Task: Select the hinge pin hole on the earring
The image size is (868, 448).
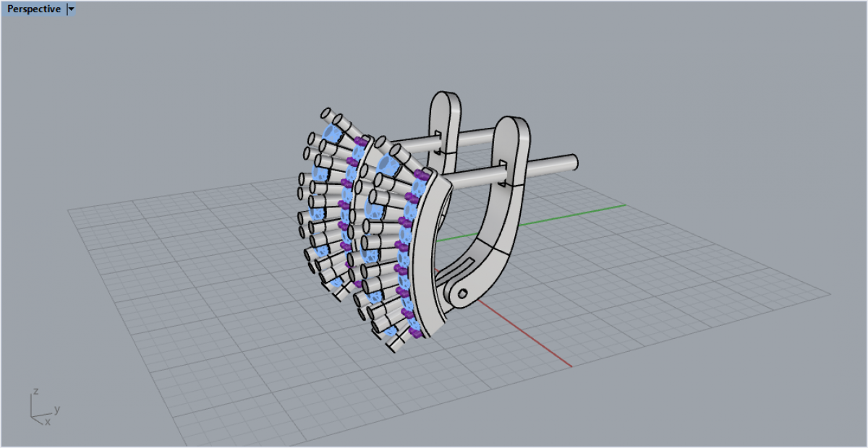Action: tap(463, 293)
